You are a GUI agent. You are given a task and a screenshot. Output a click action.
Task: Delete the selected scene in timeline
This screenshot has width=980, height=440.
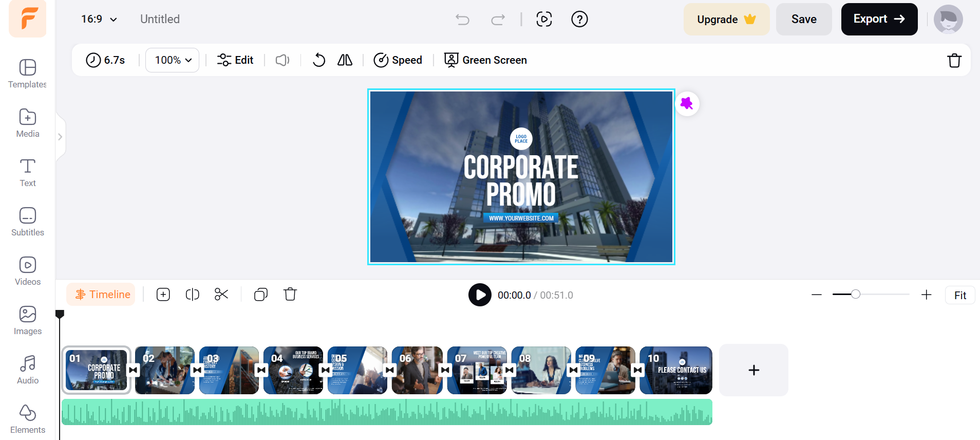coord(290,295)
